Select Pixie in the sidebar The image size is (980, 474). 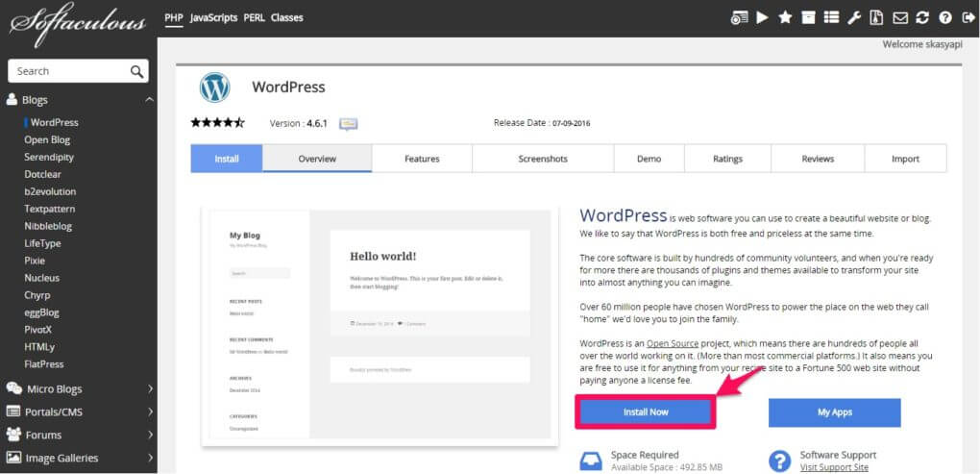pos(35,261)
